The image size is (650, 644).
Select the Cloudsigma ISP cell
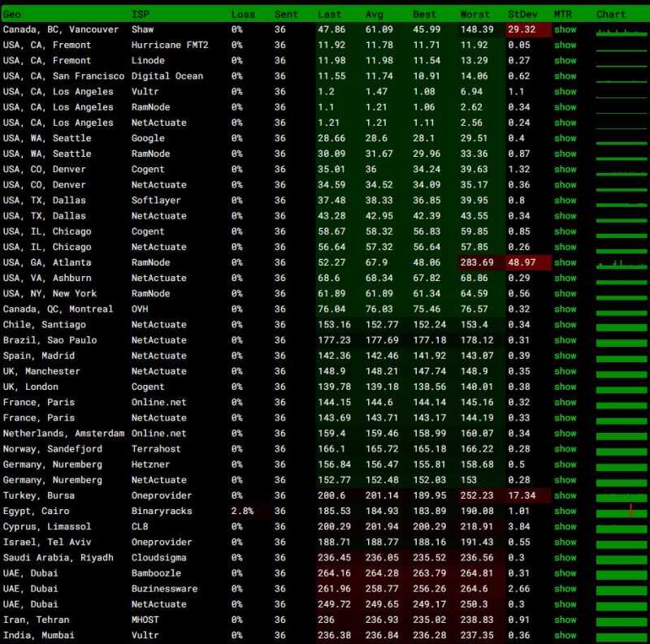158,558
